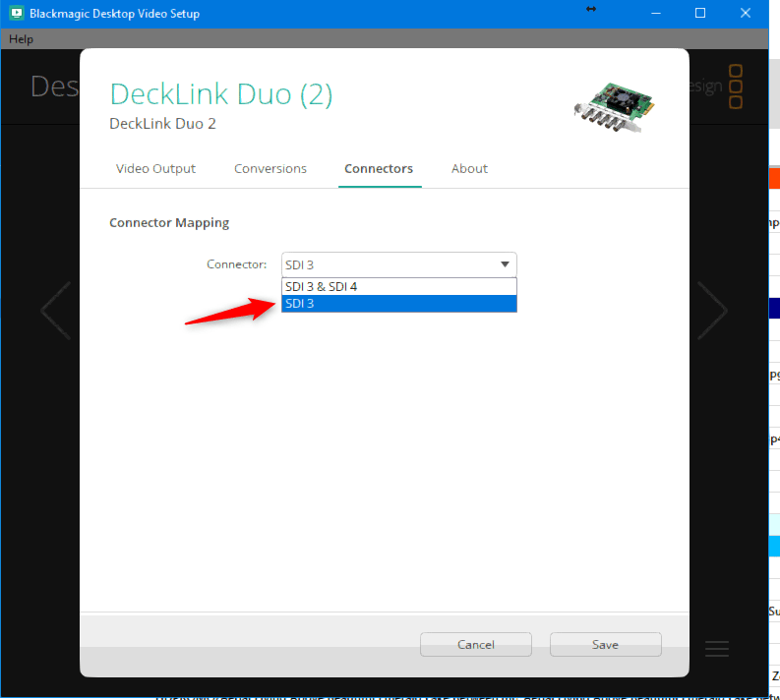Viewport: 780px width, 700px height.
Task: Minimize the Desktop Video Setup window
Action: point(656,14)
